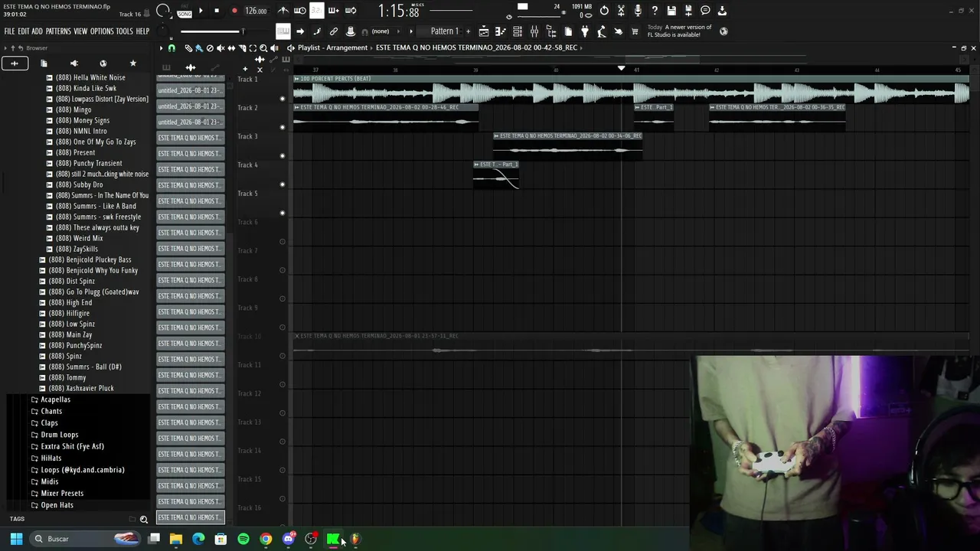980x551 pixels.
Task: Enable wait for input before recording
Action: pyautogui.click(x=299, y=11)
